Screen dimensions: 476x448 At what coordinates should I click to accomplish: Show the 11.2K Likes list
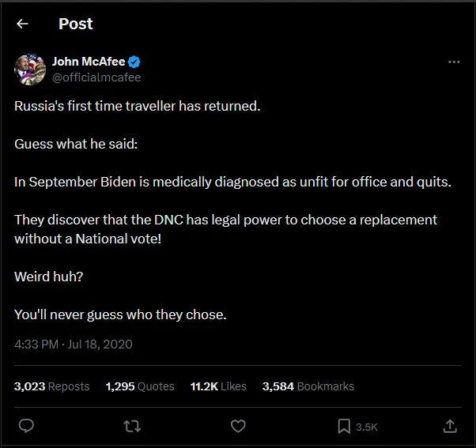pos(218,386)
